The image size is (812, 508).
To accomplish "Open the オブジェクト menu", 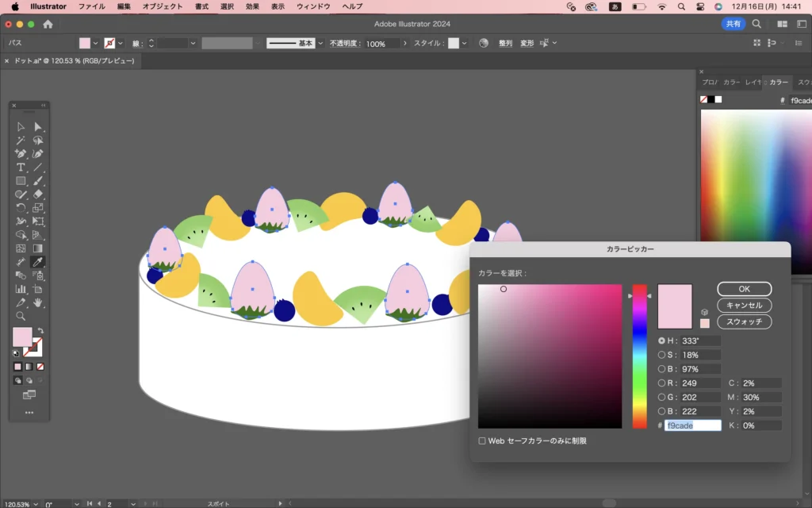I will point(161,6).
